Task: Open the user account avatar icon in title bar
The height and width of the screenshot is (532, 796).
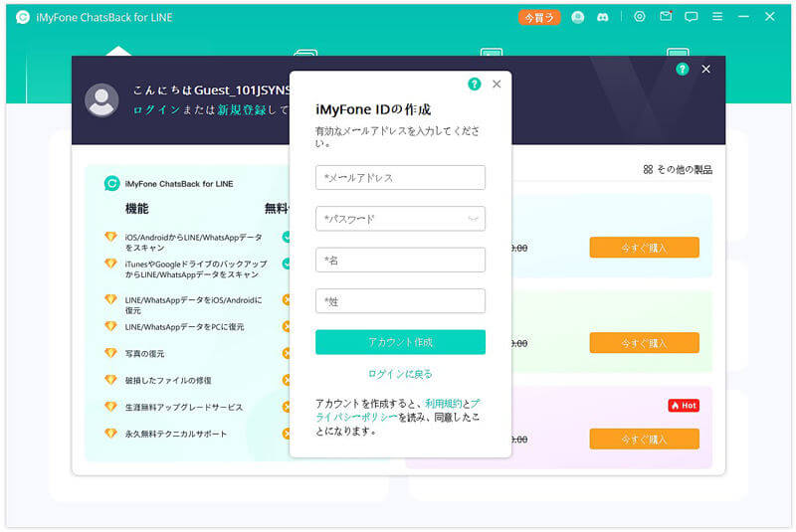Action: [x=578, y=17]
